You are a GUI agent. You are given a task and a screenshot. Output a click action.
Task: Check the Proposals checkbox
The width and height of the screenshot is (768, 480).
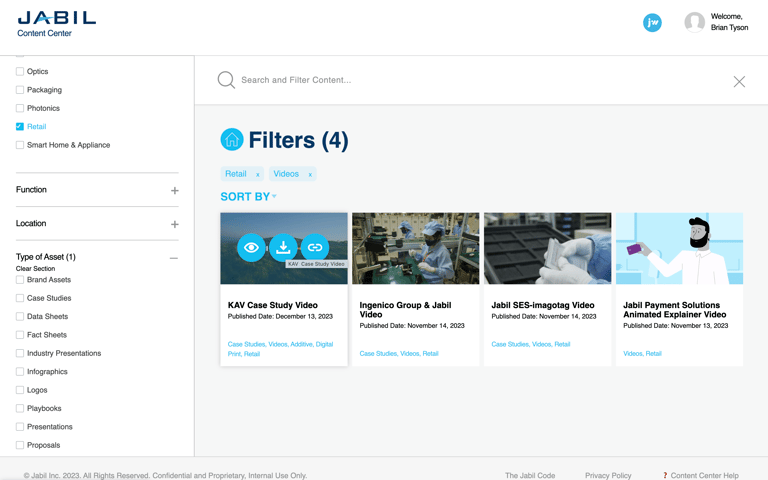[20, 445]
